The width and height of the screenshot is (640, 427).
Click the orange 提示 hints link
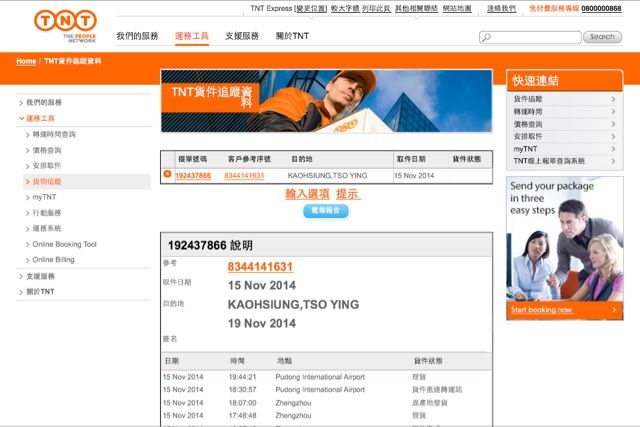348,194
